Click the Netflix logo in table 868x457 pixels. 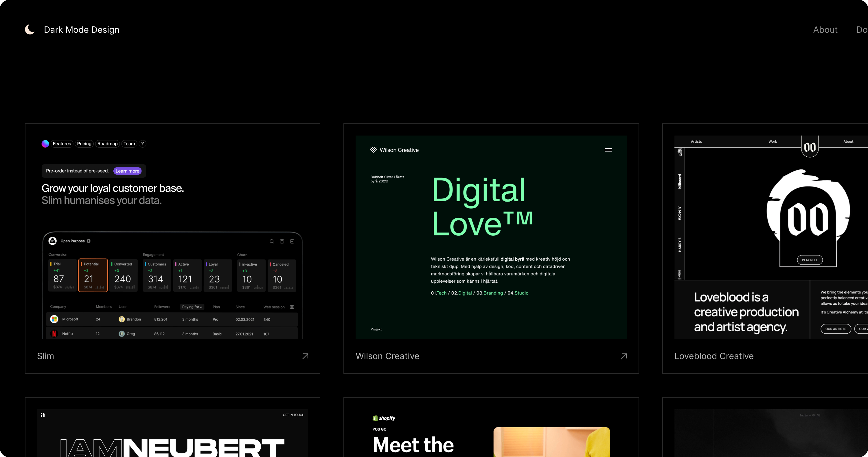pyautogui.click(x=54, y=334)
